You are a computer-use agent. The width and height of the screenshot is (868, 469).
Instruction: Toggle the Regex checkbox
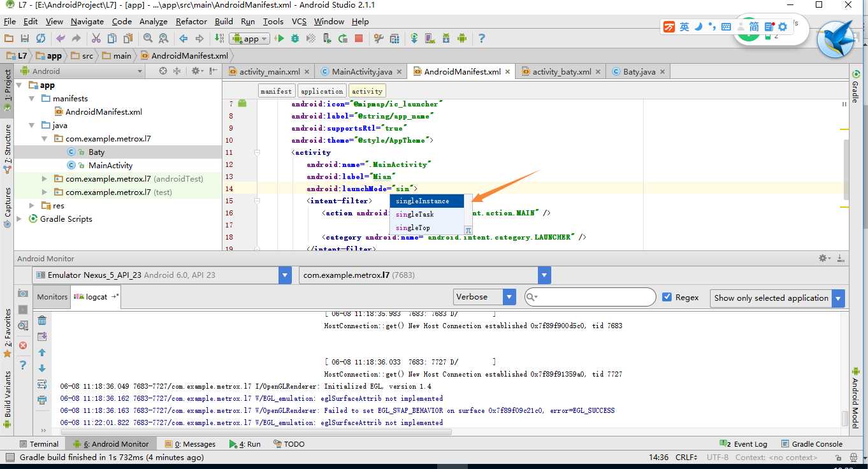[667, 297]
